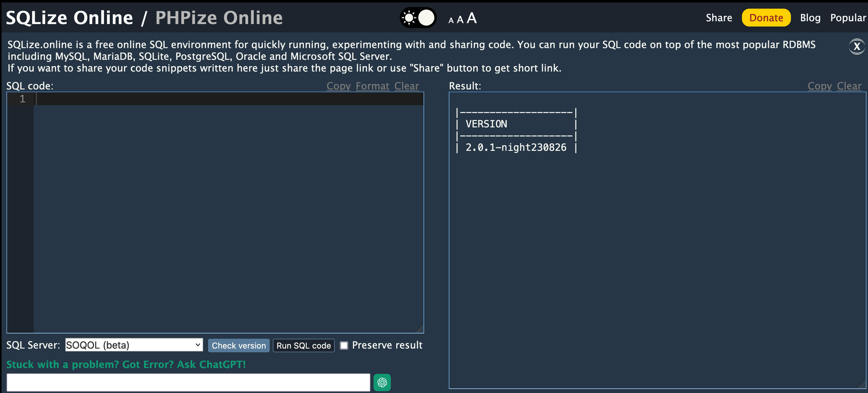Click the ChatGPT question input field

pyautogui.click(x=188, y=382)
